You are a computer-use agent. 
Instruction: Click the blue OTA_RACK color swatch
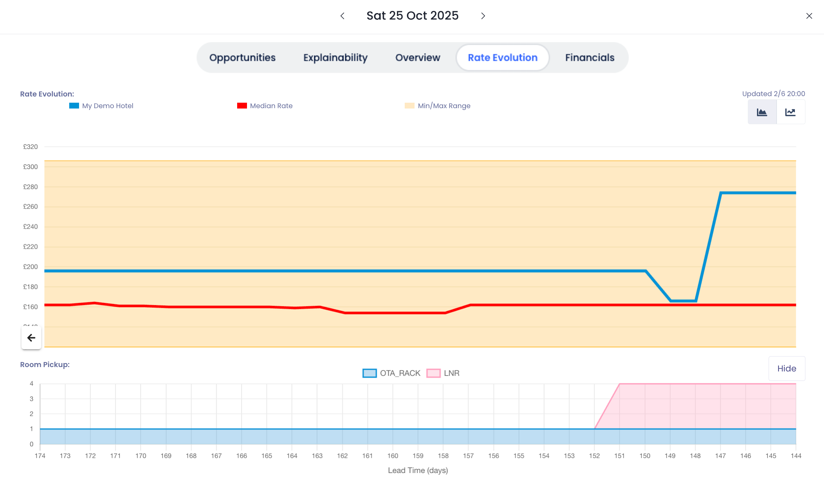(x=369, y=373)
